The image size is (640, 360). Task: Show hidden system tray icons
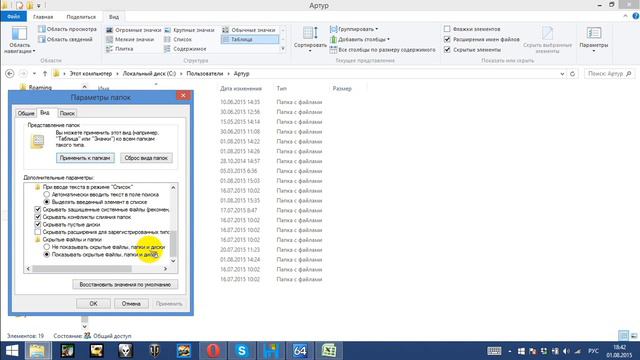(509, 351)
